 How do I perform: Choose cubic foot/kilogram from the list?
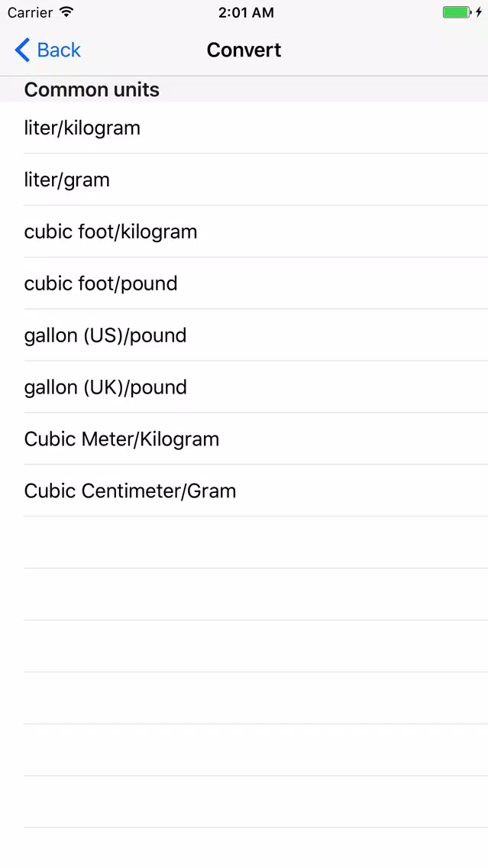tap(244, 232)
